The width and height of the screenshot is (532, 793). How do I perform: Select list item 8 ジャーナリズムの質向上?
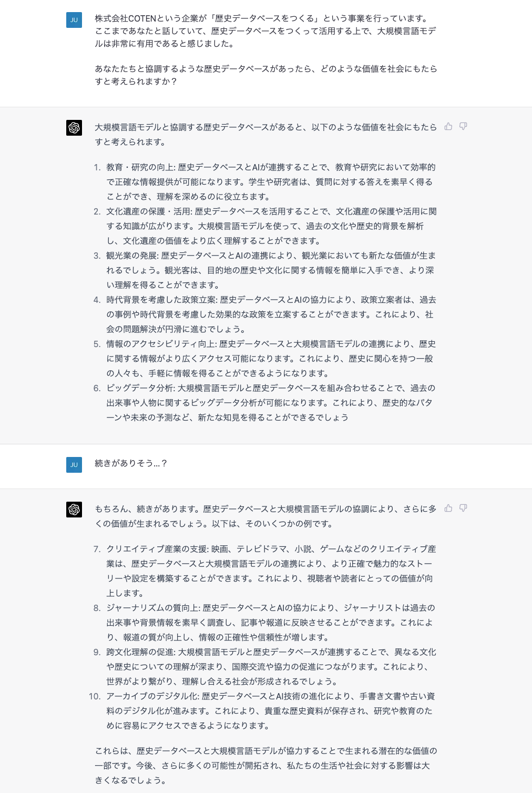click(265, 623)
